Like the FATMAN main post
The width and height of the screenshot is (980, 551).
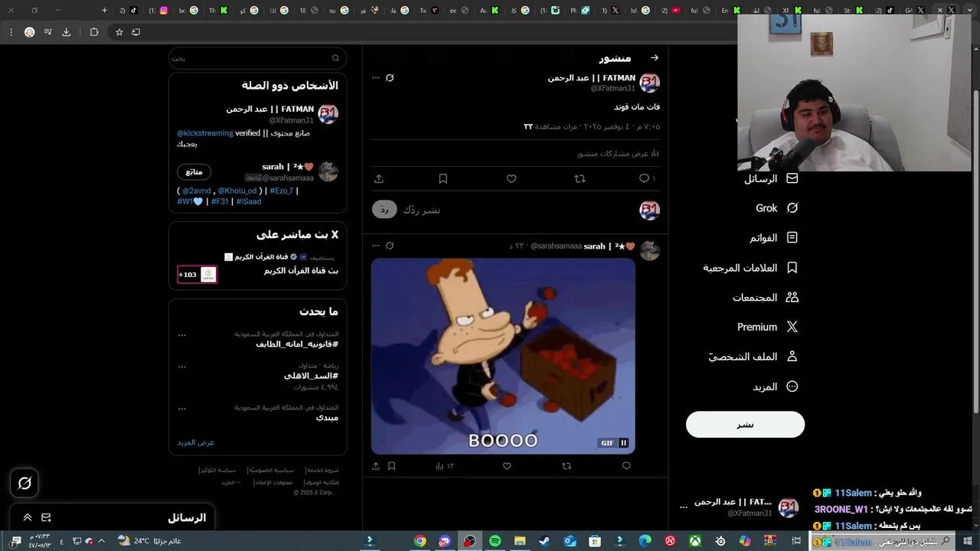pyautogui.click(x=511, y=178)
